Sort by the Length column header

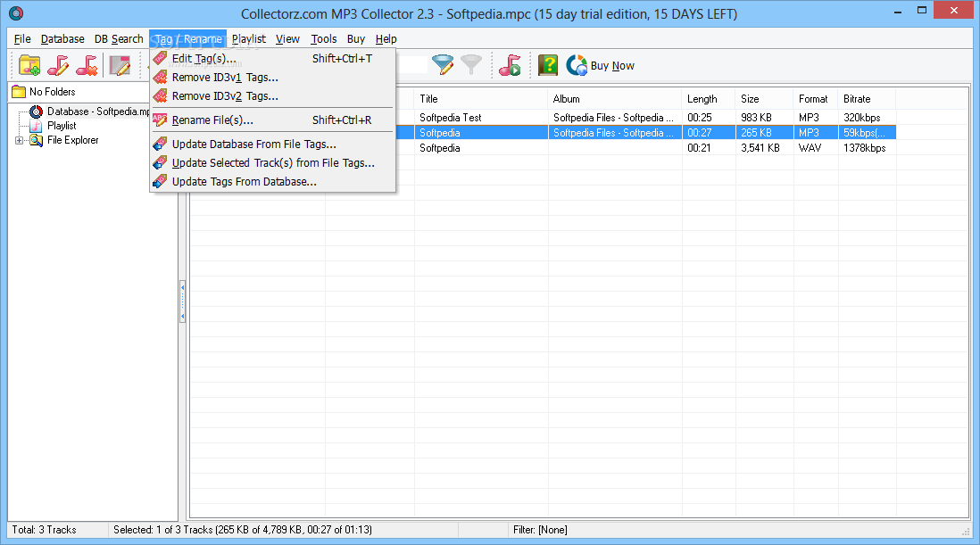pyautogui.click(x=709, y=99)
